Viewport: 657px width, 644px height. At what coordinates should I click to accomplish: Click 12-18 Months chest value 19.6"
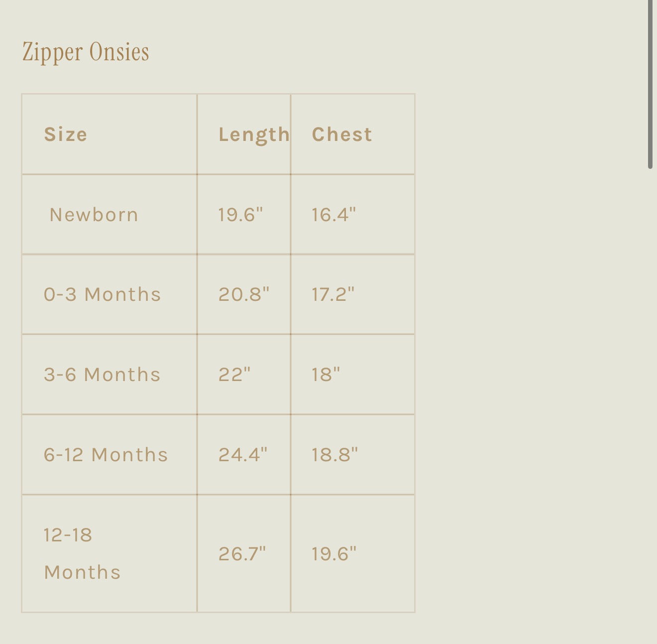334,554
